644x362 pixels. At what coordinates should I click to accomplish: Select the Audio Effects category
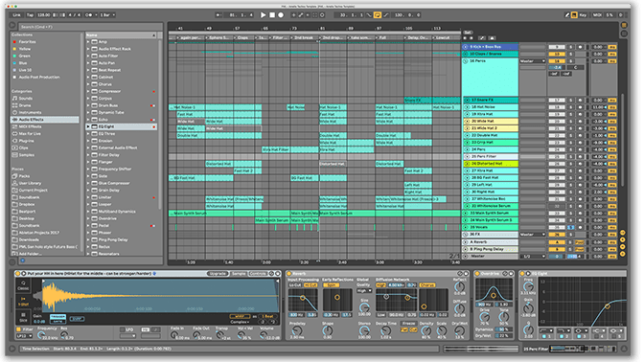[44, 120]
